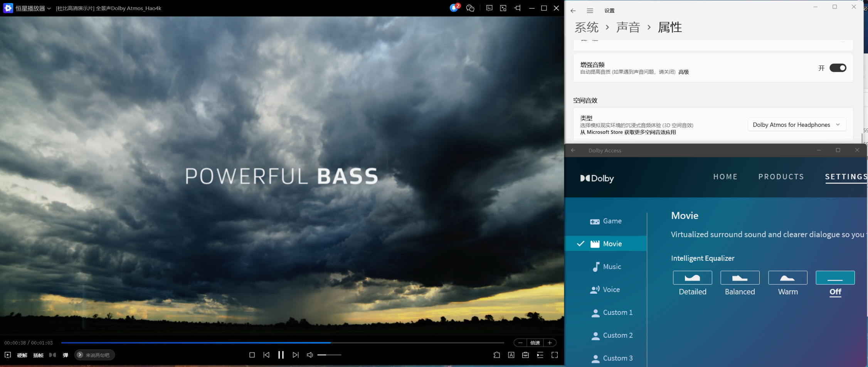Click the player logo icon
868x367 pixels.
(x=8, y=8)
